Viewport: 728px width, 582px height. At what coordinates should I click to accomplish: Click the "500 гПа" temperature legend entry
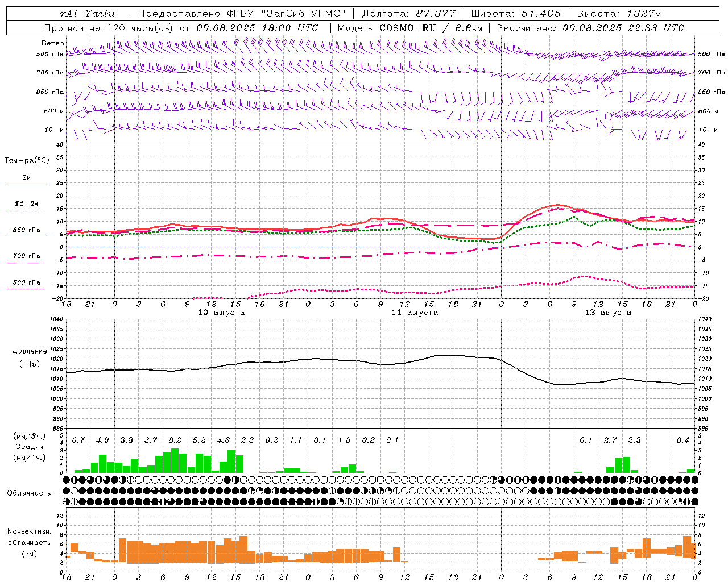[27, 282]
